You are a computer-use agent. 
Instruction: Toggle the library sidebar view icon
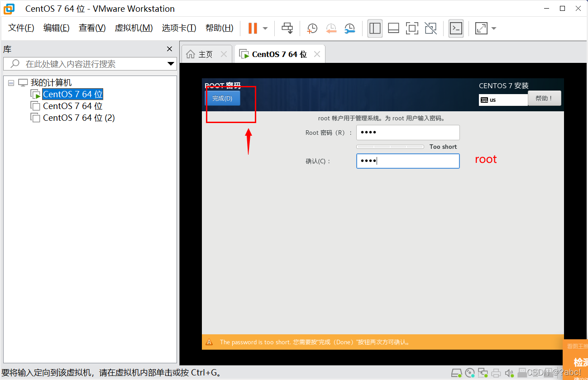point(375,28)
